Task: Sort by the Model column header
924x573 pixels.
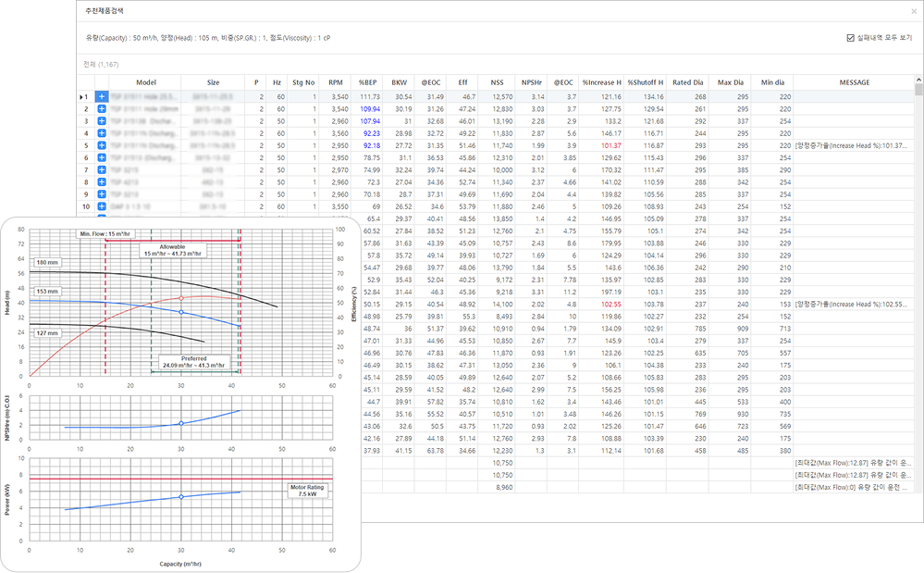Action: click(146, 82)
